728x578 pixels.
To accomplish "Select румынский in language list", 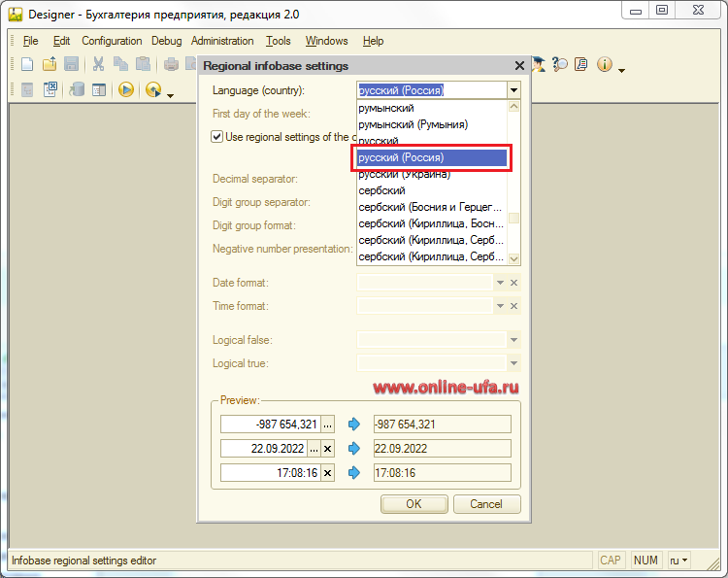I will click(432, 108).
